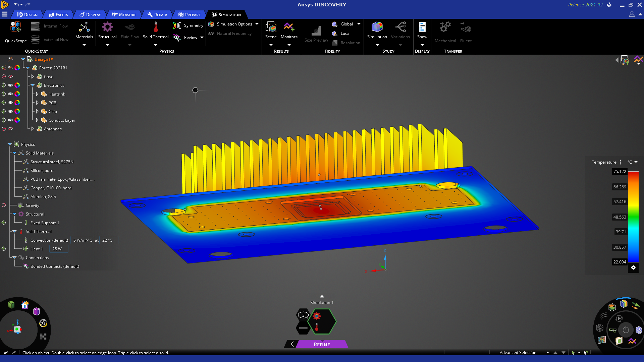Expand the Case tree node
Image resolution: width=644 pixels, height=362 pixels.
33,77
